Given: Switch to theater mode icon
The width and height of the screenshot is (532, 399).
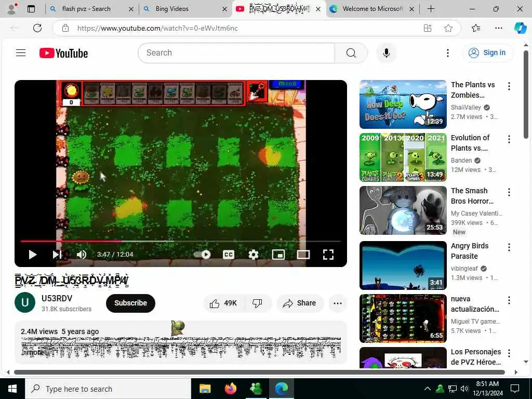Looking at the screenshot, I should click(303, 255).
